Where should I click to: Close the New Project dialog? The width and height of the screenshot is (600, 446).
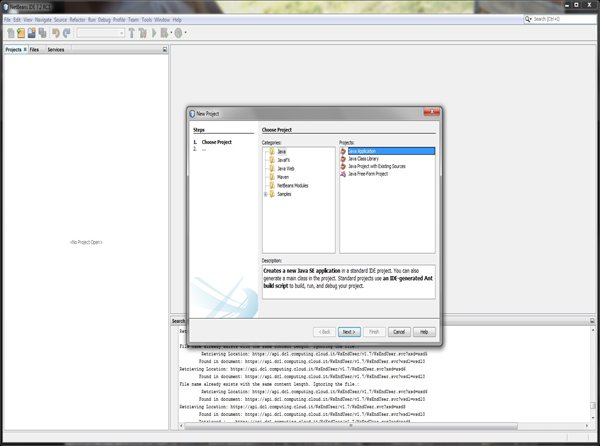[x=432, y=112]
